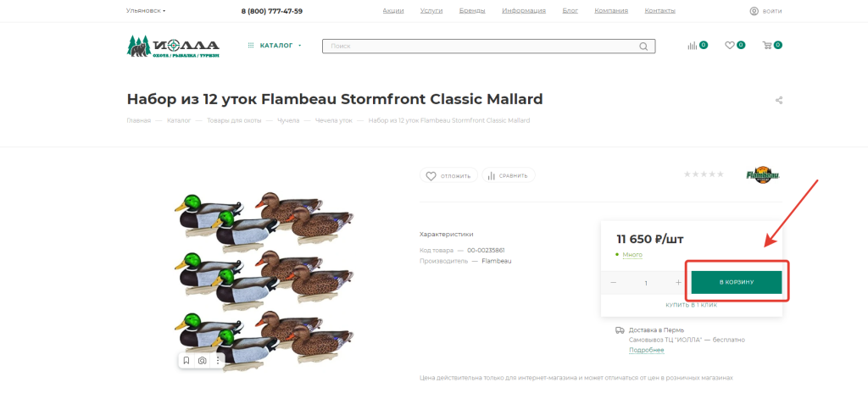Open the three-dot menu on product image
Image resolution: width=868 pixels, height=393 pixels.
pos(218,361)
